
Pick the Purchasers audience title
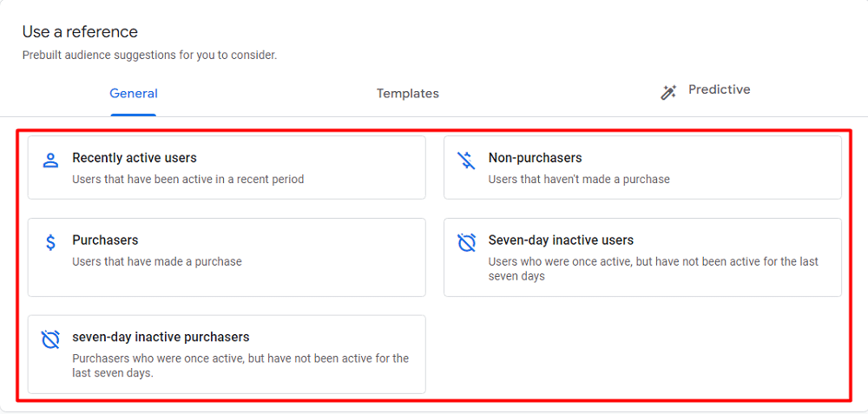click(105, 240)
